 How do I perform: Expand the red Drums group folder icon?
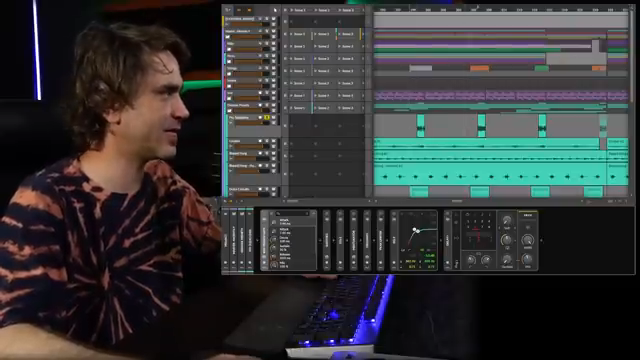point(229,86)
